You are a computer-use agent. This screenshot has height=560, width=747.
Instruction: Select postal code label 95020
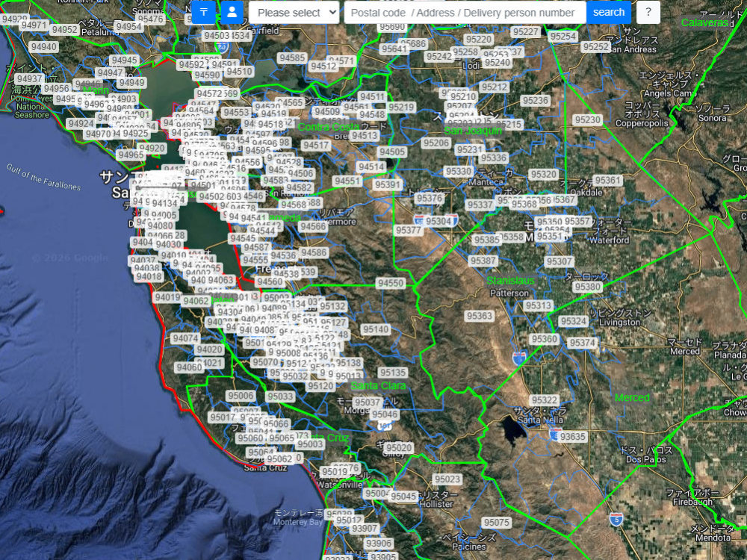click(x=399, y=447)
